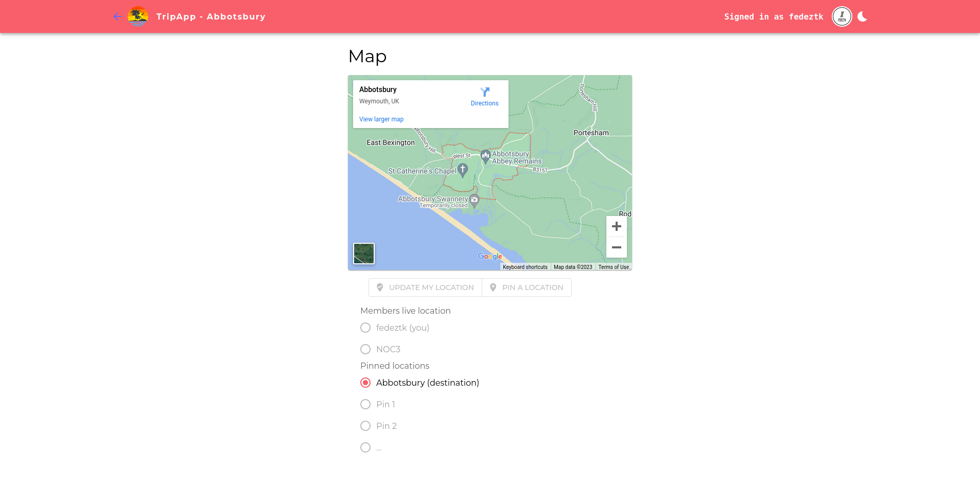Switch to satellite view via the map thumbnail
Screen dimensions: 980x487
pos(363,253)
